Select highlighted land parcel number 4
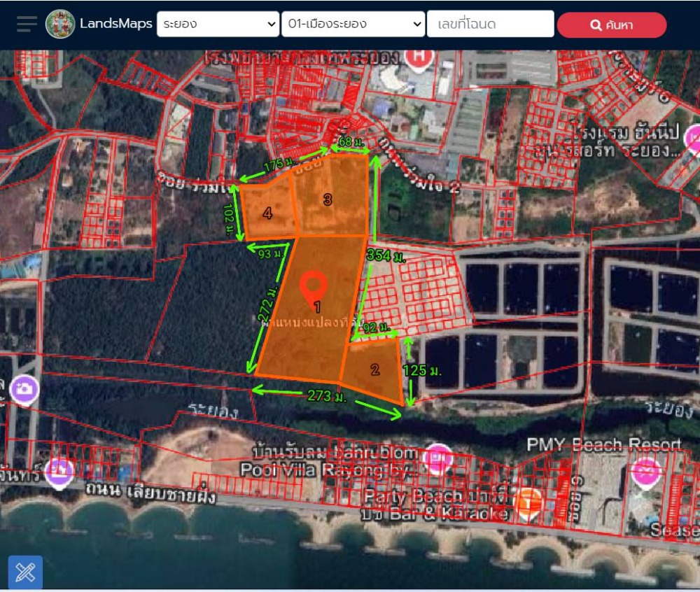The image size is (700, 592). (267, 213)
